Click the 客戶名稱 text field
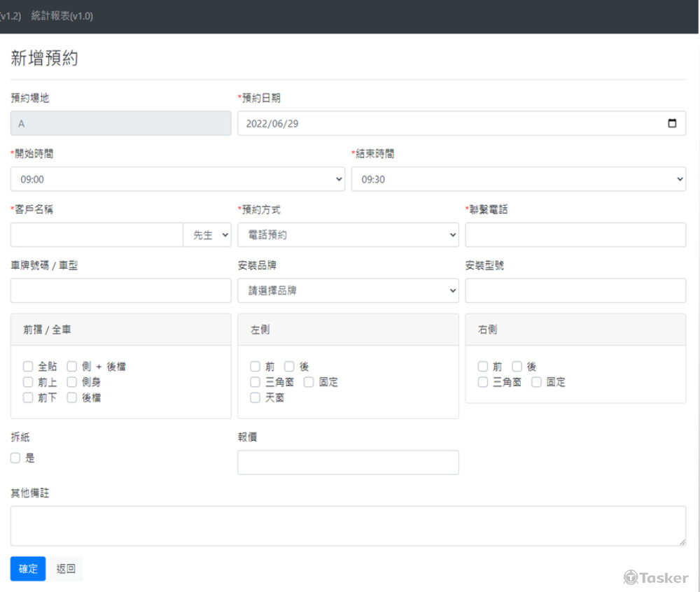 97,235
